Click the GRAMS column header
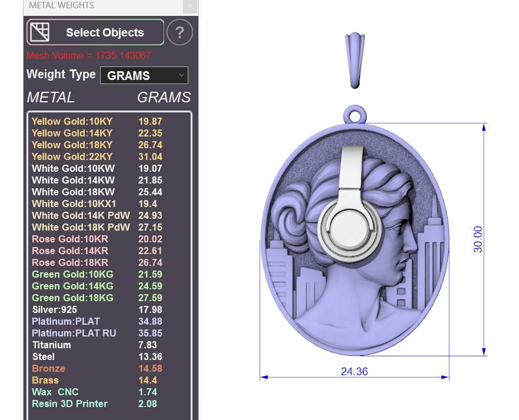 (x=164, y=97)
